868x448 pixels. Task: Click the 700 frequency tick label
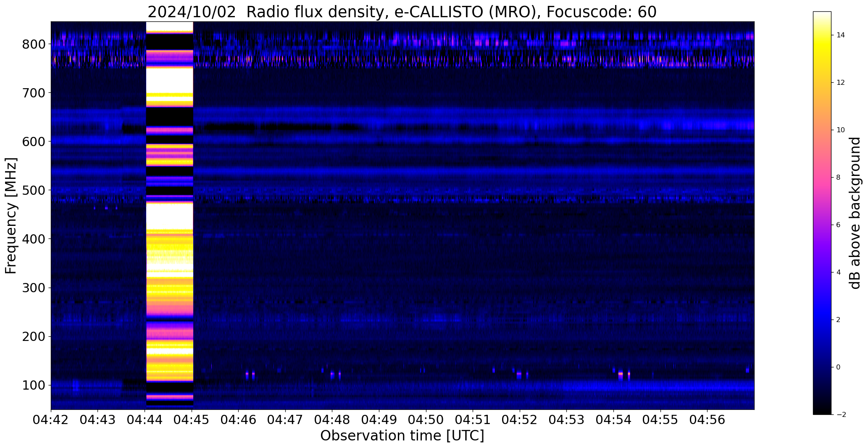pos(34,93)
